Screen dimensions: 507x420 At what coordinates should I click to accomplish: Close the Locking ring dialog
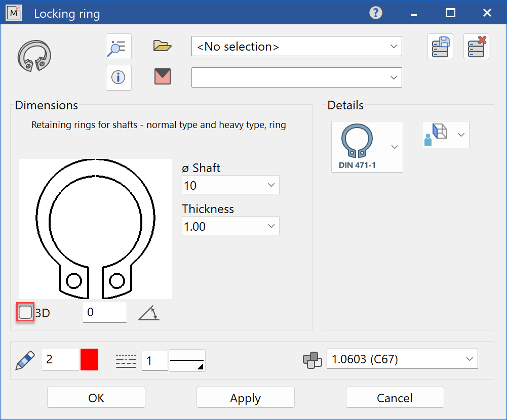click(487, 13)
